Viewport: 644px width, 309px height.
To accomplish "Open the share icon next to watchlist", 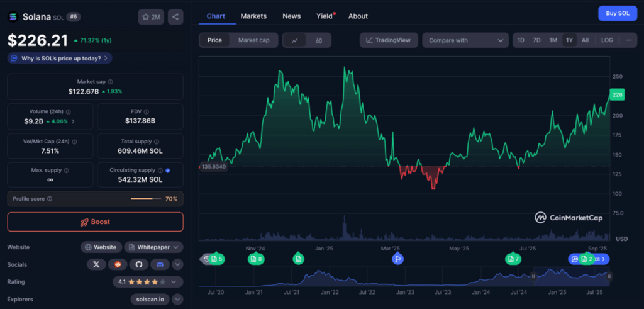I will tap(175, 17).
